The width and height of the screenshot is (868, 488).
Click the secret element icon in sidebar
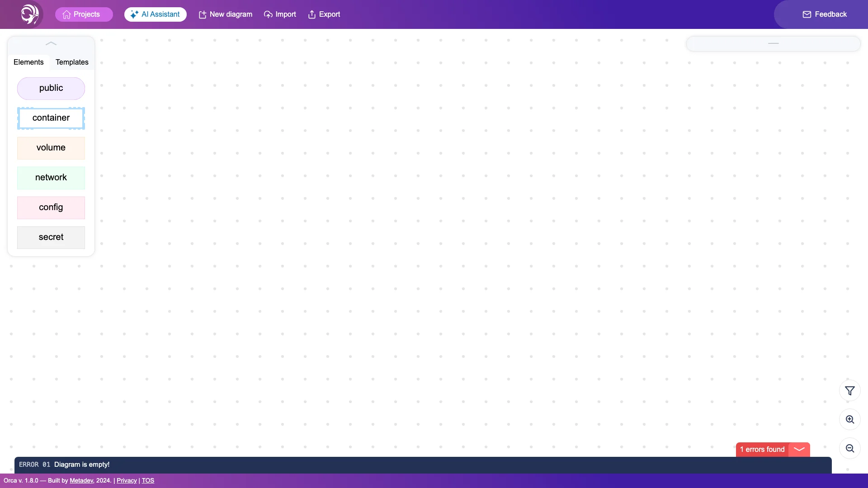[51, 237]
